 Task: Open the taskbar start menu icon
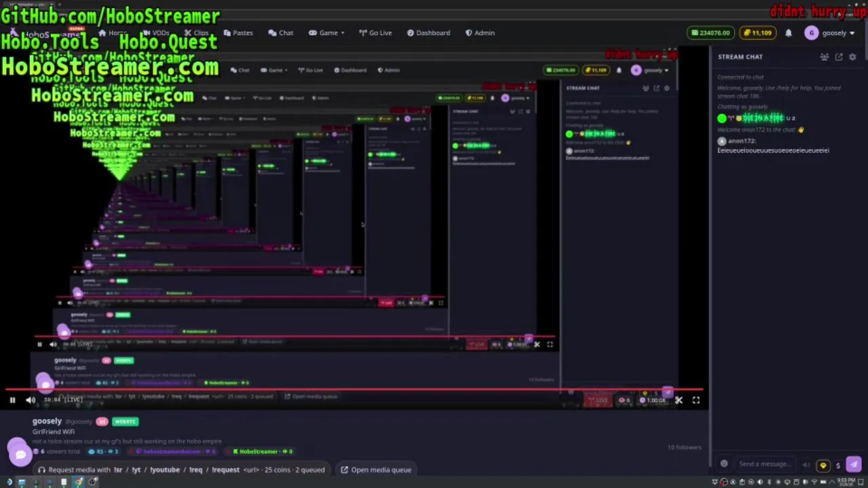(9, 482)
